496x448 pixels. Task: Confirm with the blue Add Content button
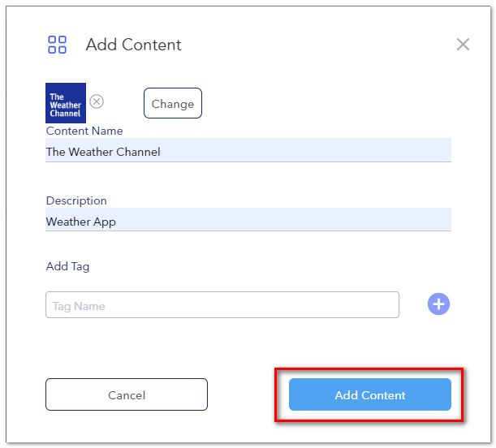click(x=370, y=394)
